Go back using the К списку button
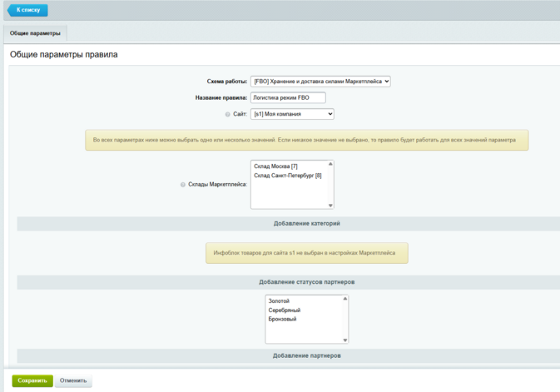Viewport: 560px width, 392px height. coord(28,10)
